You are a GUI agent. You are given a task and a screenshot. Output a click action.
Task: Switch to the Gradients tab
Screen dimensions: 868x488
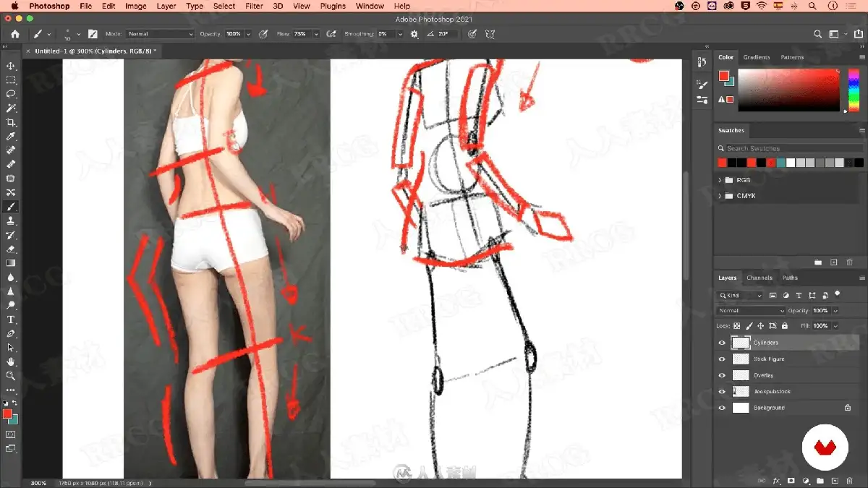757,57
